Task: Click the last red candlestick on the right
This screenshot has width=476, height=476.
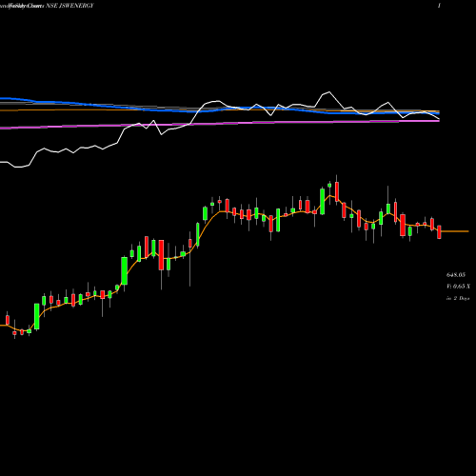Action: tap(439, 232)
